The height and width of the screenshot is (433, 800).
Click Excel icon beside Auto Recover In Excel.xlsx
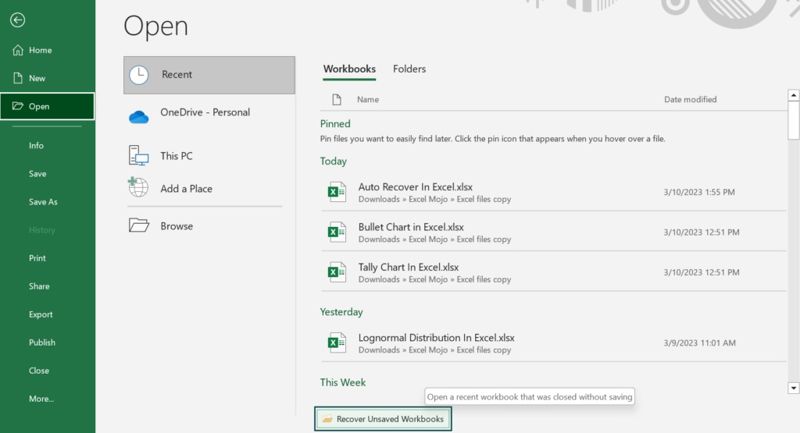coord(336,192)
